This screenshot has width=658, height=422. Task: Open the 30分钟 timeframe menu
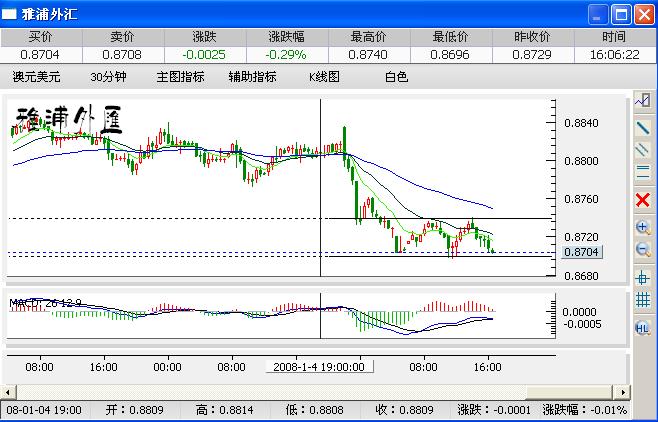click(x=108, y=77)
